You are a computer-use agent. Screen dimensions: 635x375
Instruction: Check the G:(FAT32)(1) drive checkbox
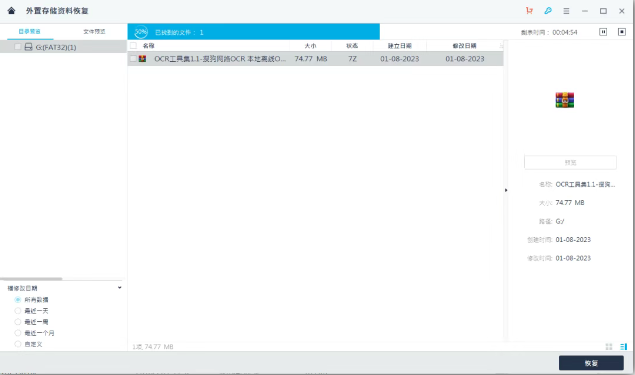pos(17,47)
